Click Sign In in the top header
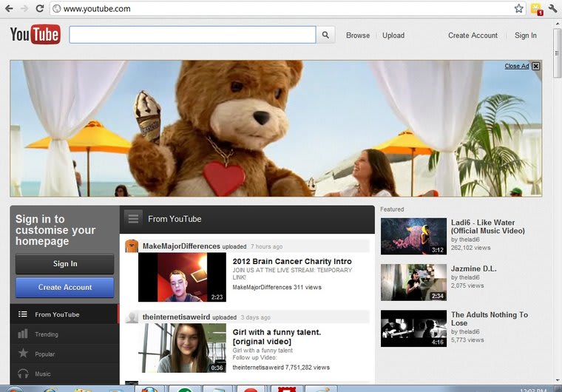562x392 pixels. point(526,36)
